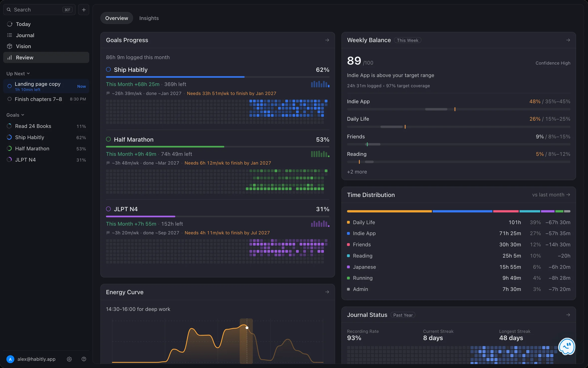Click the orange Daily Life distribution segment

point(389,211)
